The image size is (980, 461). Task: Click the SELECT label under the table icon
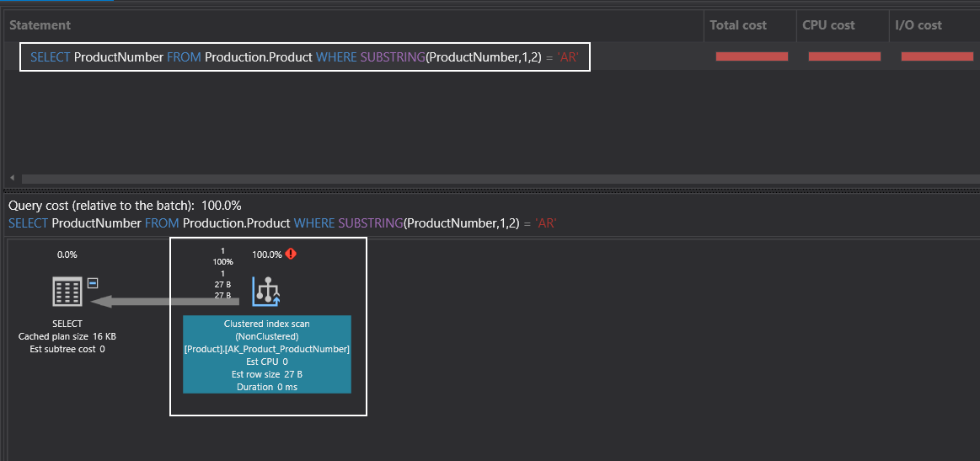coord(67,324)
